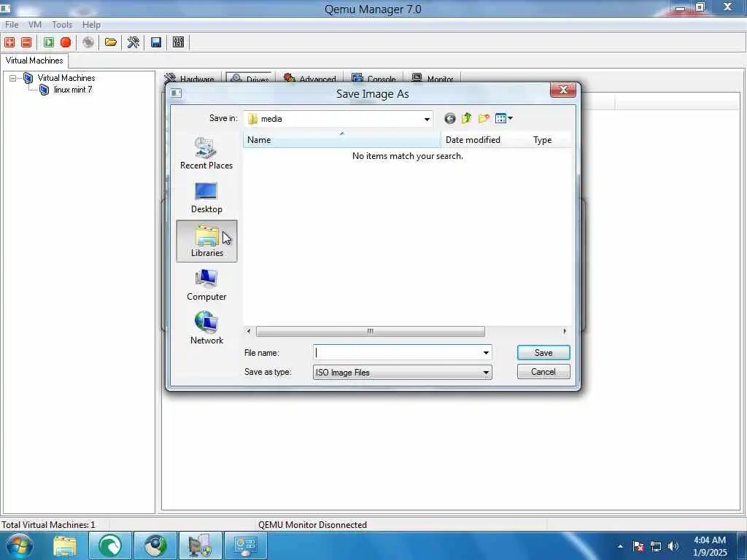Click the Create New Folder icon
Viewport: 747px width, 560px height.
(x=484, y=119)
